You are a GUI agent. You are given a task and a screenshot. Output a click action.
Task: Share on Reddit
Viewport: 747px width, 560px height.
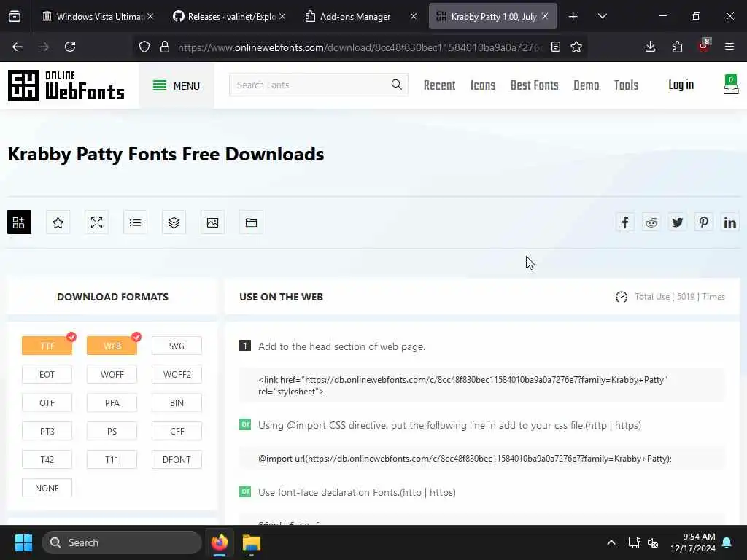(651, 222)
